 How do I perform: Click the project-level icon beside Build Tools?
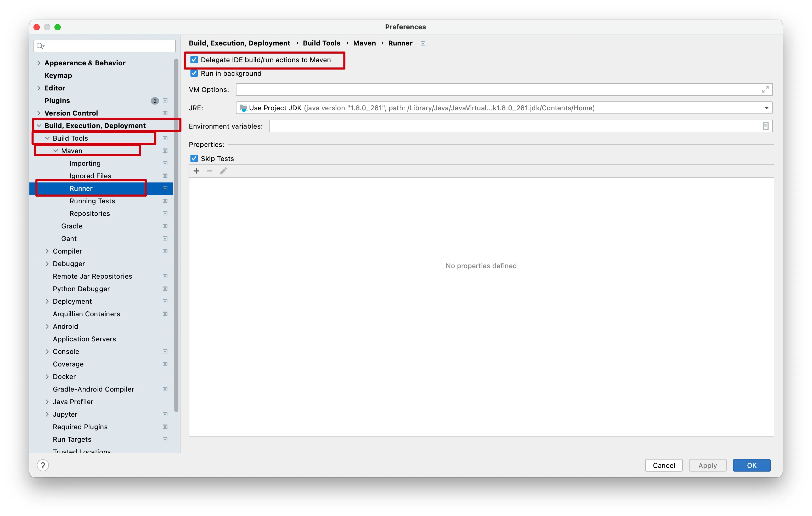[165, 138]
